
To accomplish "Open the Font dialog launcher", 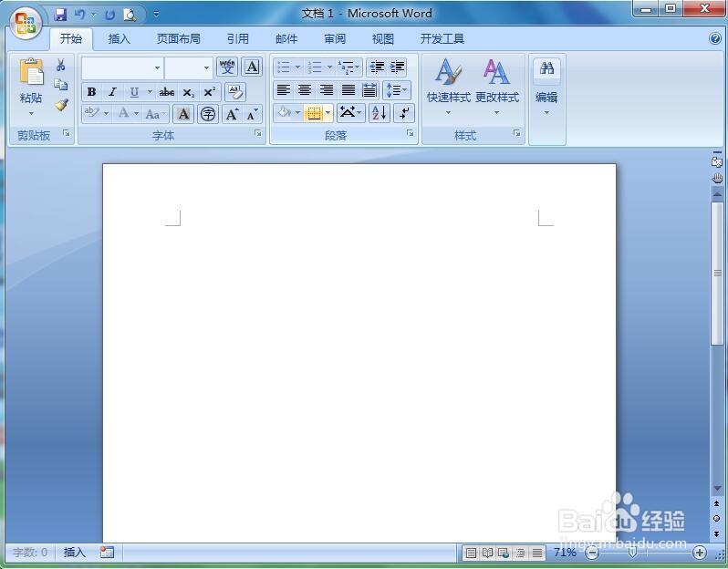I will click(x=257, y=134).
